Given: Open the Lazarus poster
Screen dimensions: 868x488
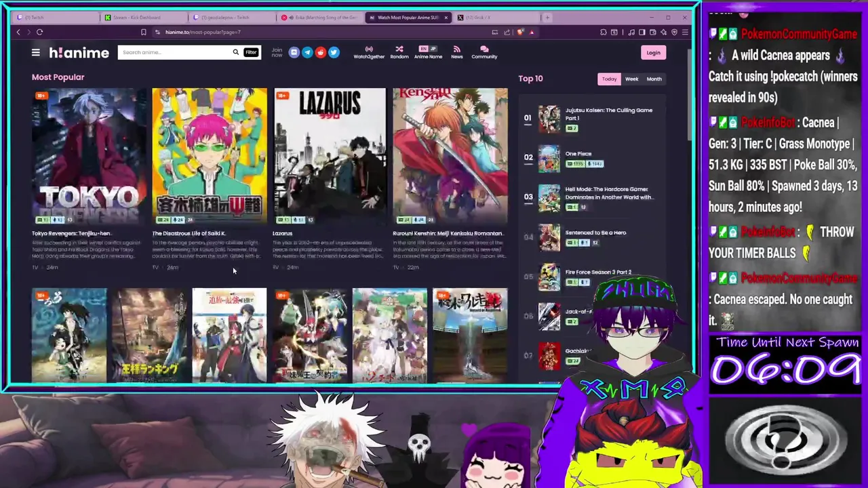Looking at the screenshot, I should (x=330, y=156).
